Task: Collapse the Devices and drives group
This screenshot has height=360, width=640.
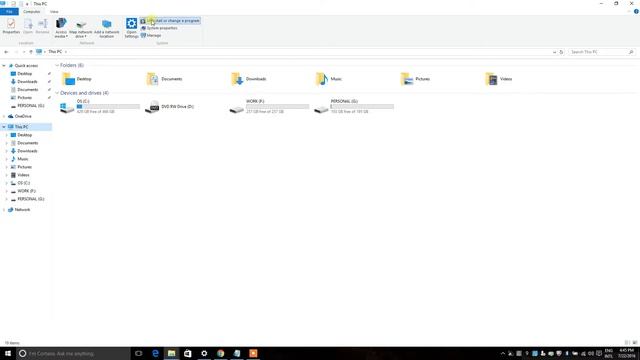Action: pos(57,93)
